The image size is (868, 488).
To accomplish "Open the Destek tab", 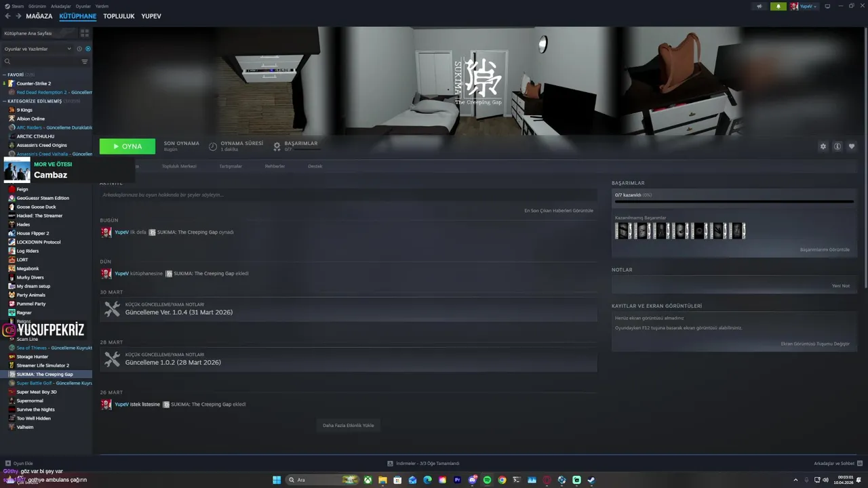I will point(315,166).
